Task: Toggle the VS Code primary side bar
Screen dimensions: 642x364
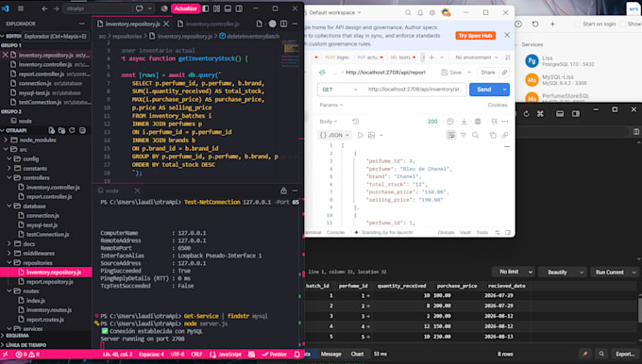Action: pos(206,8)
